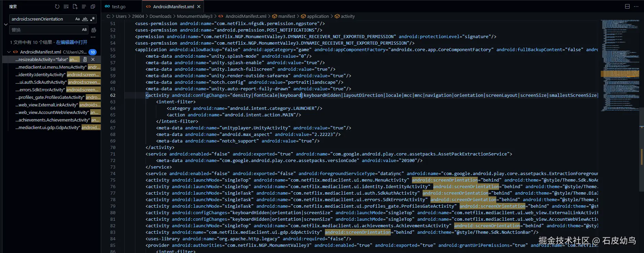The width and height of the screenshot is (644, 253).
Task: Collapse the replace field chevron
Action: 6,24
